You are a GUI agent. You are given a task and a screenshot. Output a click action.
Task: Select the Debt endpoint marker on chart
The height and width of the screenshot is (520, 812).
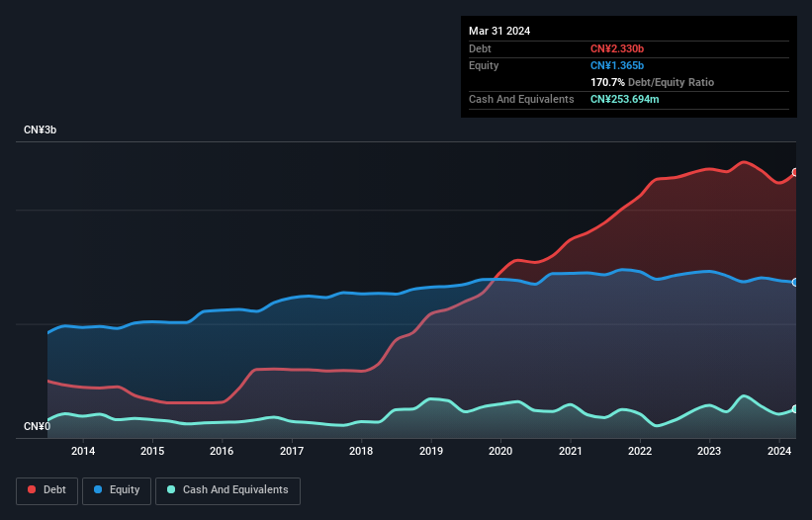point(795,172)
